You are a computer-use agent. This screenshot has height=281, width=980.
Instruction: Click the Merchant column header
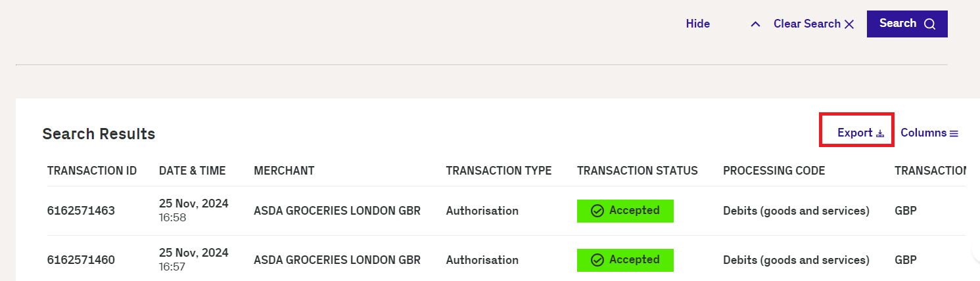tap(284, 171)
